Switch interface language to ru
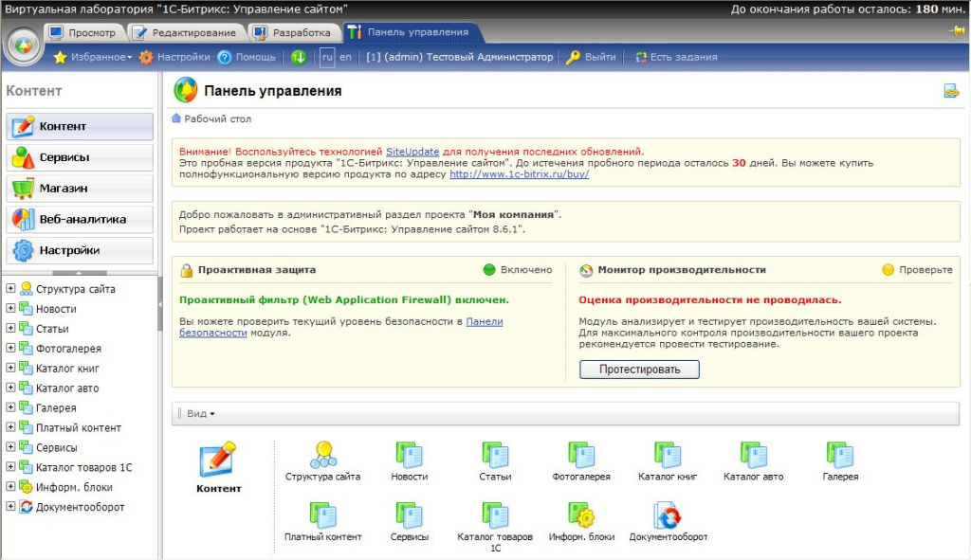The height and width of the screenshot is (560, 971). coord(327,57)
